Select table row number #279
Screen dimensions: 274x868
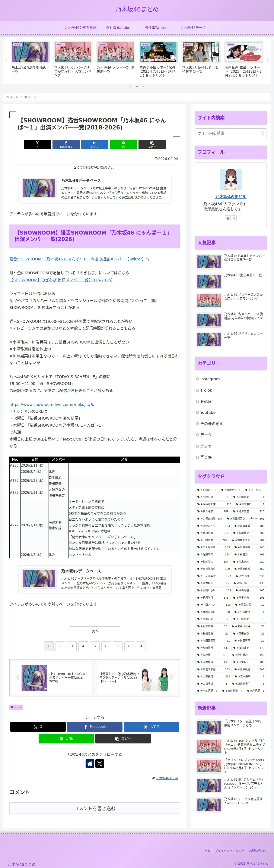[15, 480]
